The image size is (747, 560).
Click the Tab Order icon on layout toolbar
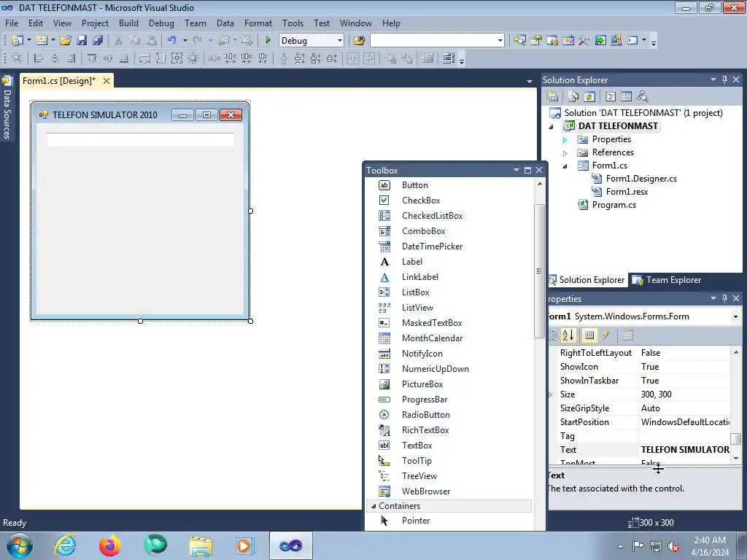449,58
